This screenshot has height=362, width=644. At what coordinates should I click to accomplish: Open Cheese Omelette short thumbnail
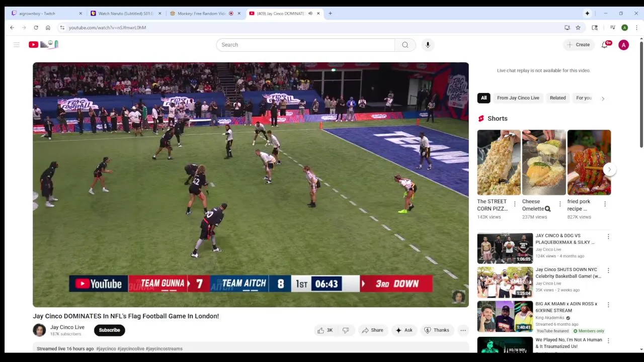coord(544,162)
